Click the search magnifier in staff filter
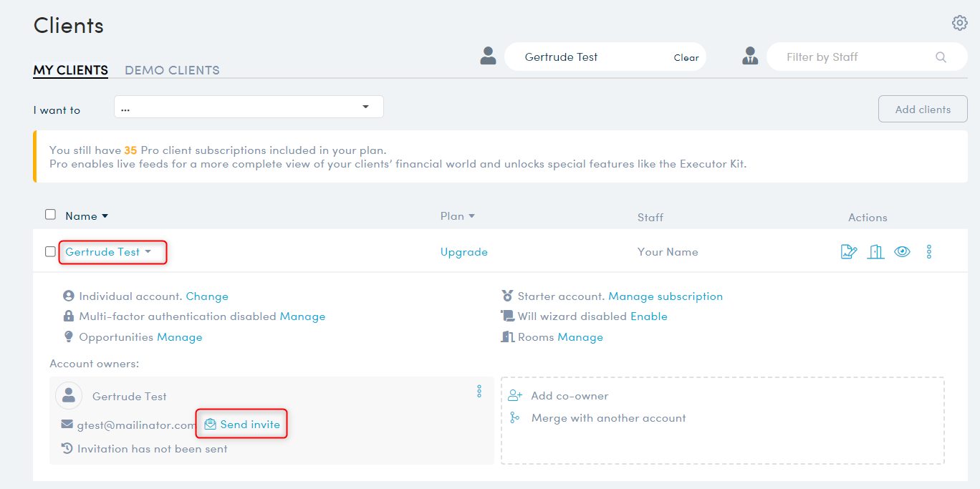Image resolution: width=980 pixels, height=489 pixels. click(x=941, y=57)
